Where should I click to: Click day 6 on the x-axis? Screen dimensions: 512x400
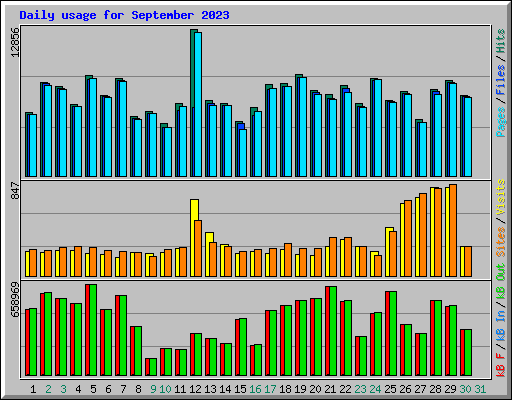click(x=108, y=389)
